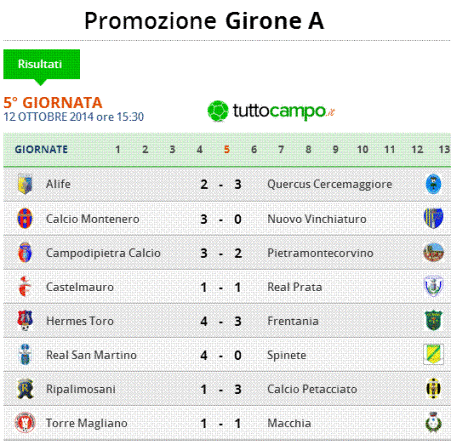The width and height of the screenshot is (451, 445).
Task: Open the Ripalimosani team crest
Action: click(25, 389)
